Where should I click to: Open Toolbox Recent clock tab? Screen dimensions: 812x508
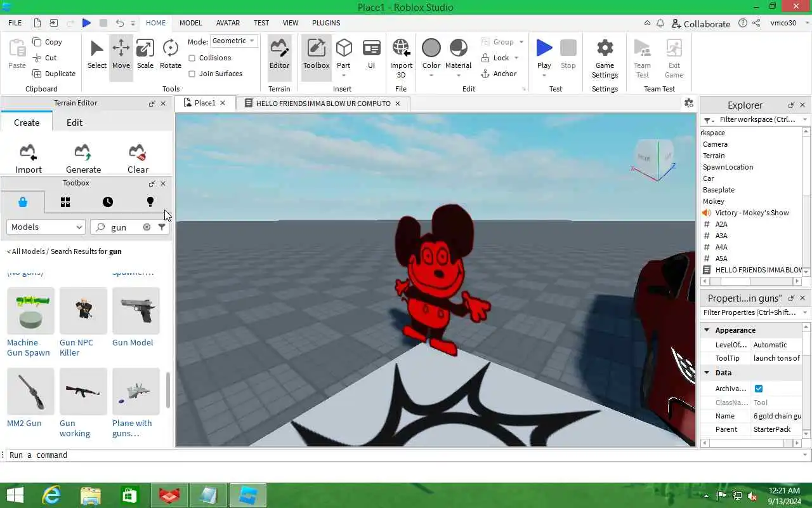[x=108, y=202]
